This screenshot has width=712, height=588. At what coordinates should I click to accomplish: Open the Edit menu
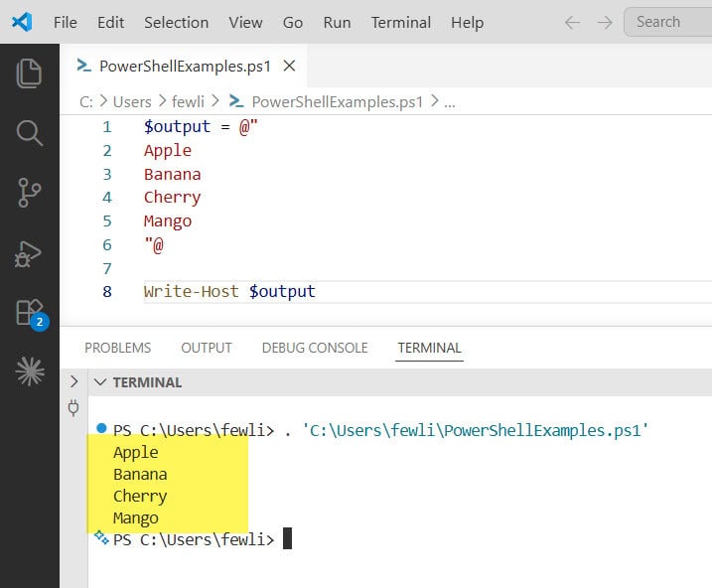coord(111,22)
